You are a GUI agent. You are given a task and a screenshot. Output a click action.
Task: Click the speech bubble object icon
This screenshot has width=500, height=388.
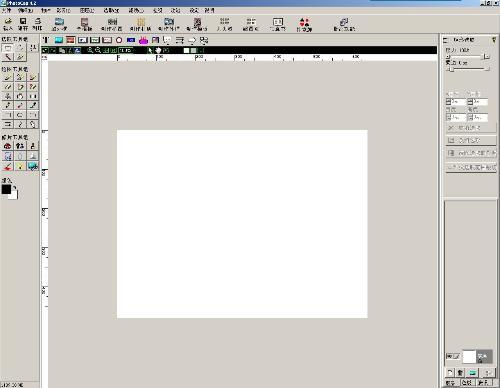tap(167, 41)
